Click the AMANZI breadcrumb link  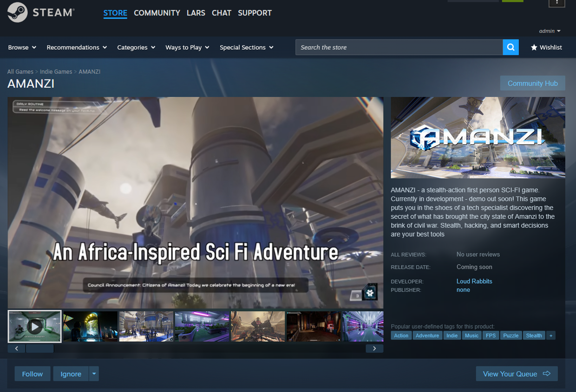click(90, 72)
